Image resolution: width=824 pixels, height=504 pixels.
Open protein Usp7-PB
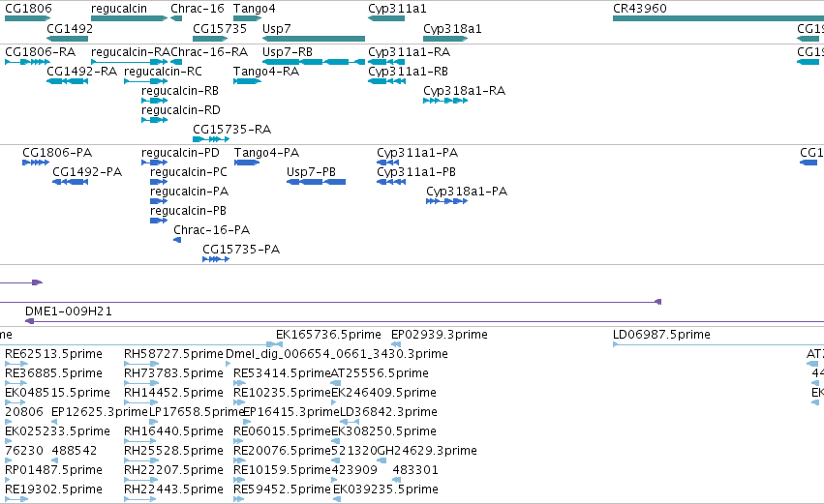pyautogui.click(x=311, y=172)
